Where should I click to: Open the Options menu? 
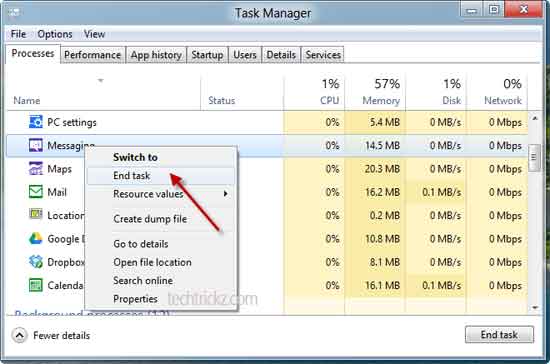(55, 34)
